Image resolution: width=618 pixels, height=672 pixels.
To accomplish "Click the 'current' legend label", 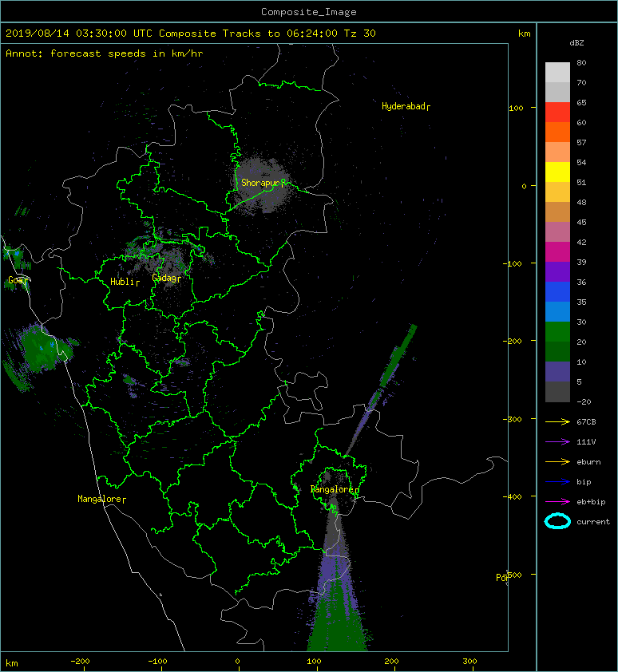I will (x=593, y=522).
